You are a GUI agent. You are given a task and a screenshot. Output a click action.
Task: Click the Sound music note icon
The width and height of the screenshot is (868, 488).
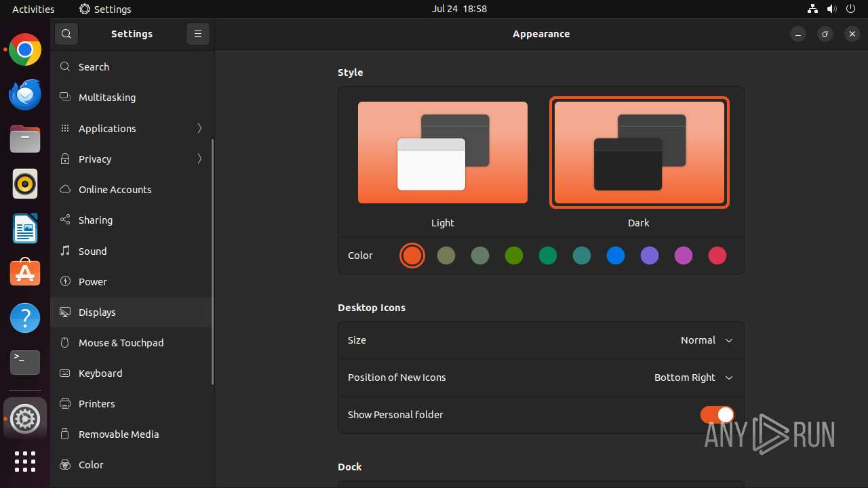point(65,251)
